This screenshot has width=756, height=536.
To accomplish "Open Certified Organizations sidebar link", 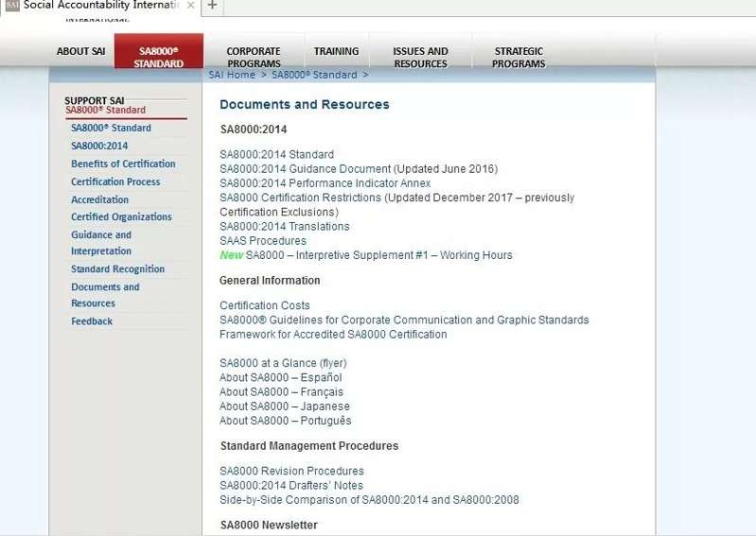I will pyautogui.click(x=121, y=216).
